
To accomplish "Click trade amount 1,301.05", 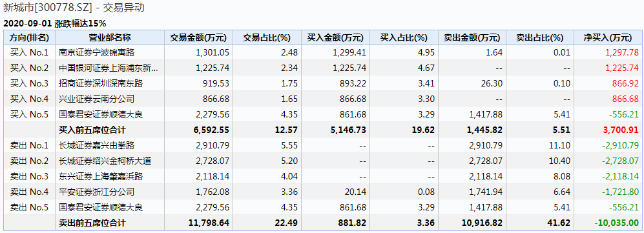I will pyautogui.click(x=213, y=52).
